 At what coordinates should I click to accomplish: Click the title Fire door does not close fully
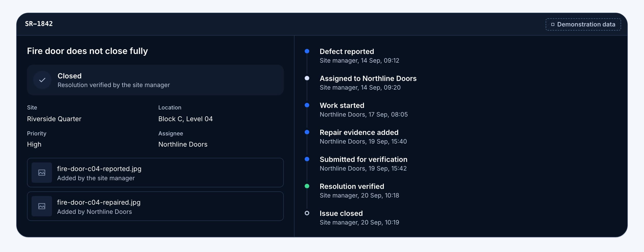point(87,51)
